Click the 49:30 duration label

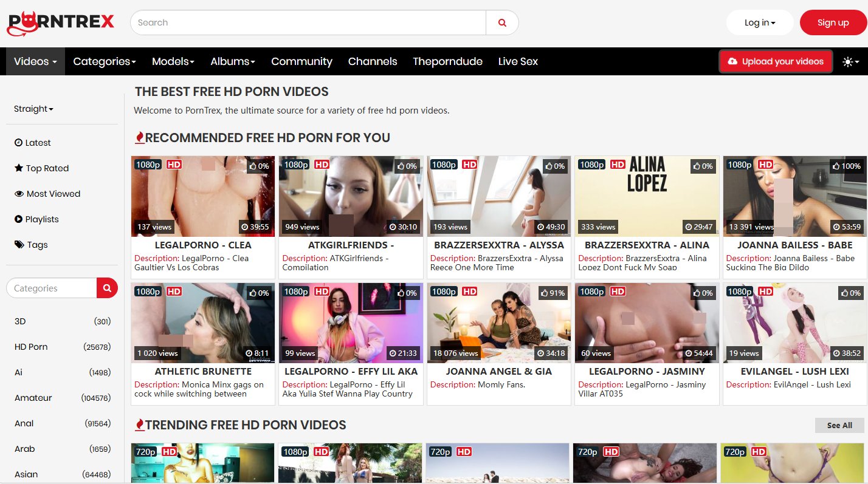pos(552,227)
